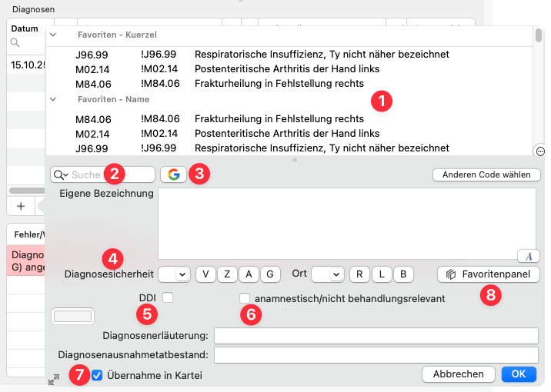The width and height of the screenshot is (551, 392).
Task: Set diagnosis certainty to V
Action: coord(205,274)
